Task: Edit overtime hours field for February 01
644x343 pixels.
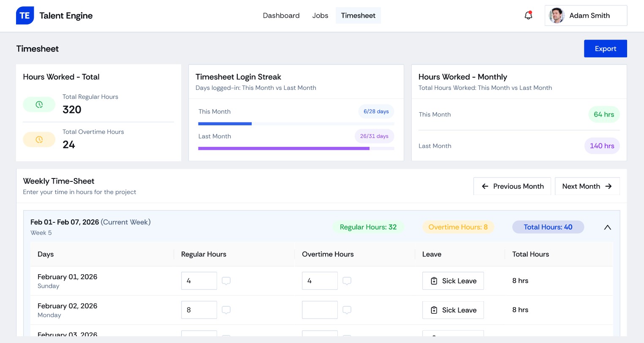Action: coord(320,281)
